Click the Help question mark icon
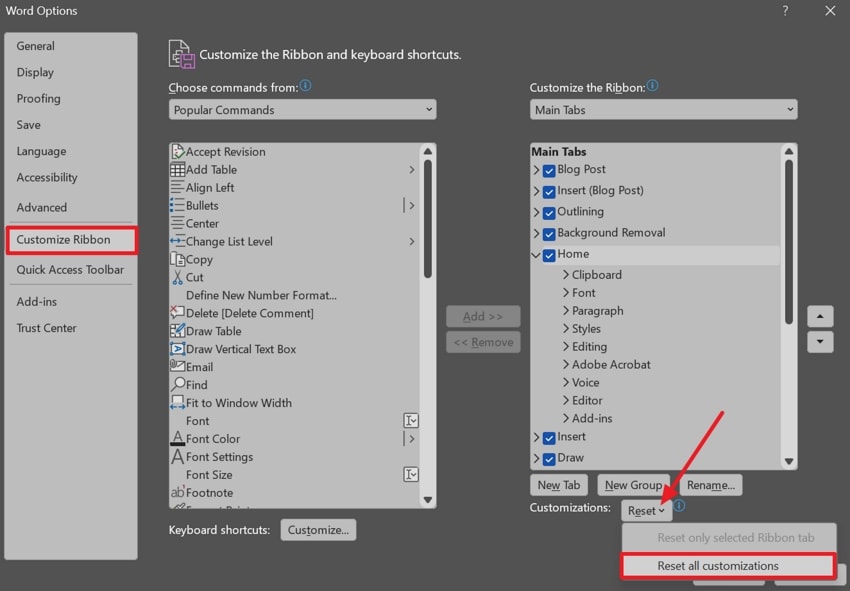850x591 pixels. tap(785, 10)
